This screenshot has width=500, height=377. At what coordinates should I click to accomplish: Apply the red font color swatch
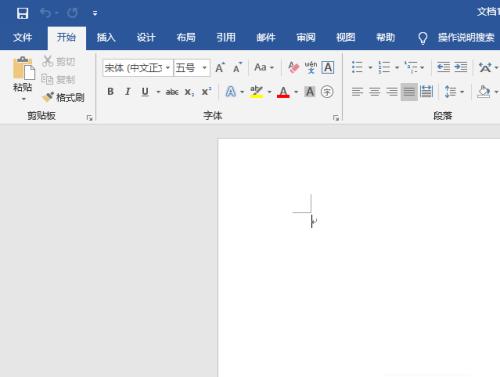click(283, 92)
